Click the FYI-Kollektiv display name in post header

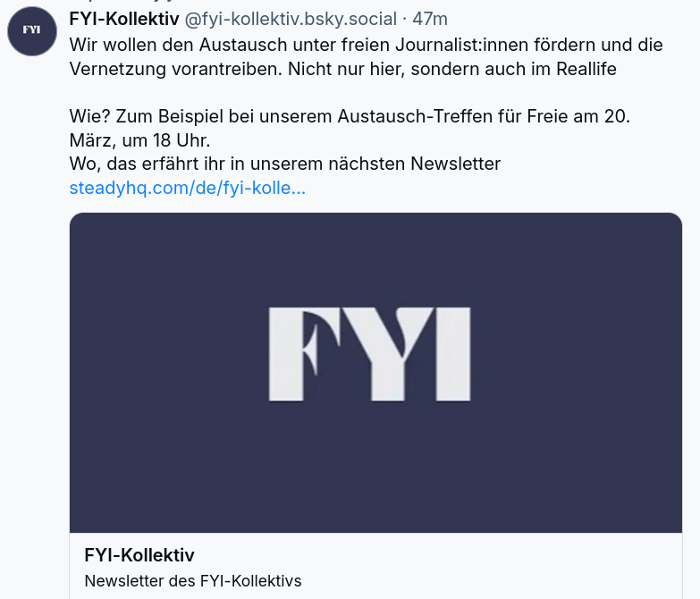pyautogui.click(x=124, y=19)
